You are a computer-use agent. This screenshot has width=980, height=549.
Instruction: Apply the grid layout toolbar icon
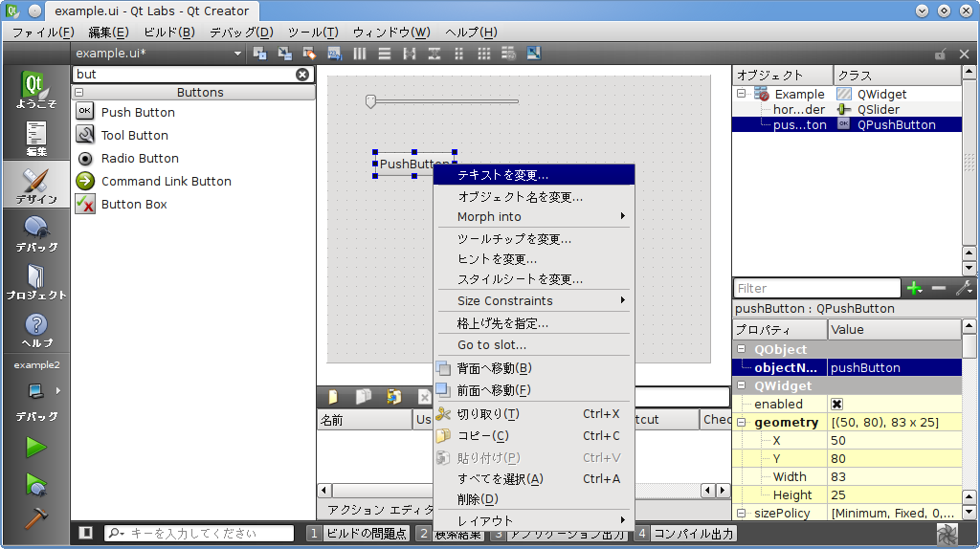click(484, 54)
